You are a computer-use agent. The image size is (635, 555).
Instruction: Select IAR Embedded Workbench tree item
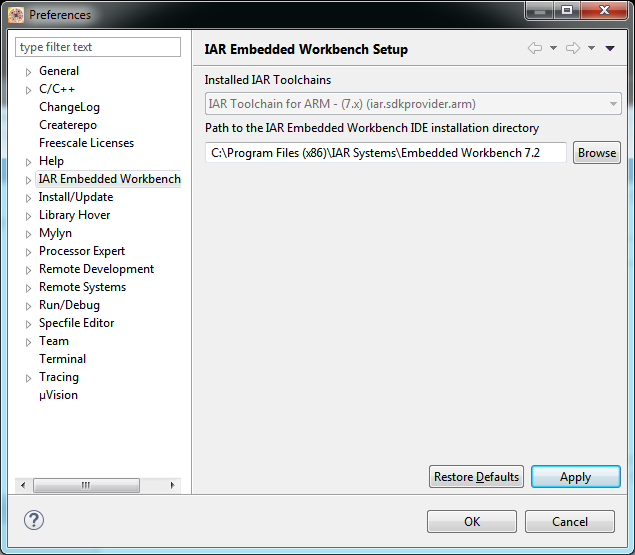coord(109,179)
